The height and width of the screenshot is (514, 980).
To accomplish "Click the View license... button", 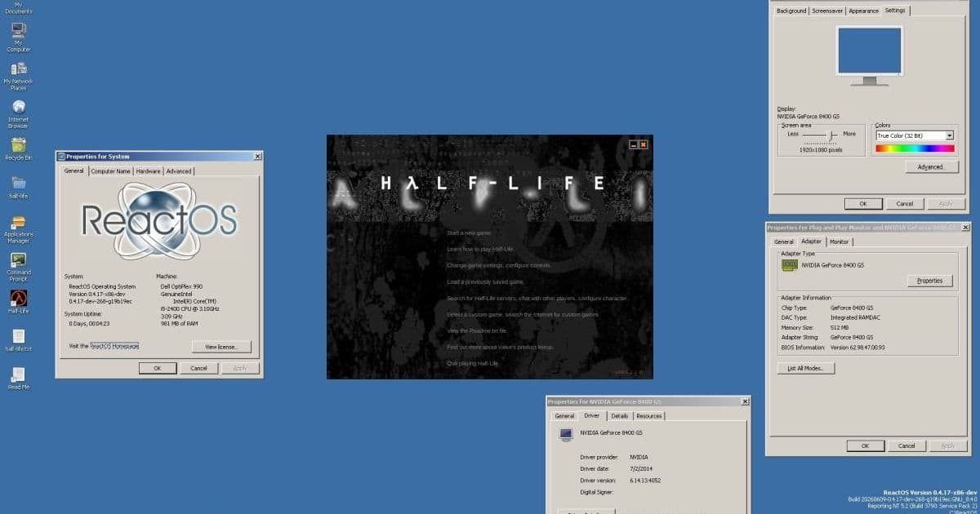I will (221, 347).
